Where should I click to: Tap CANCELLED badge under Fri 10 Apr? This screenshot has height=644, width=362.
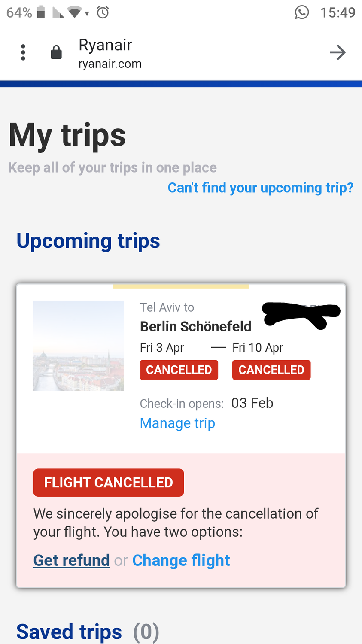tap(271, 370)
